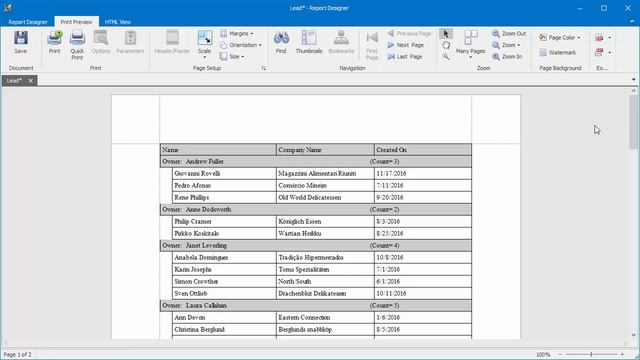This screenshot has height=360, width=640.
Task: Open report Parameters
Action: point(130,42)
